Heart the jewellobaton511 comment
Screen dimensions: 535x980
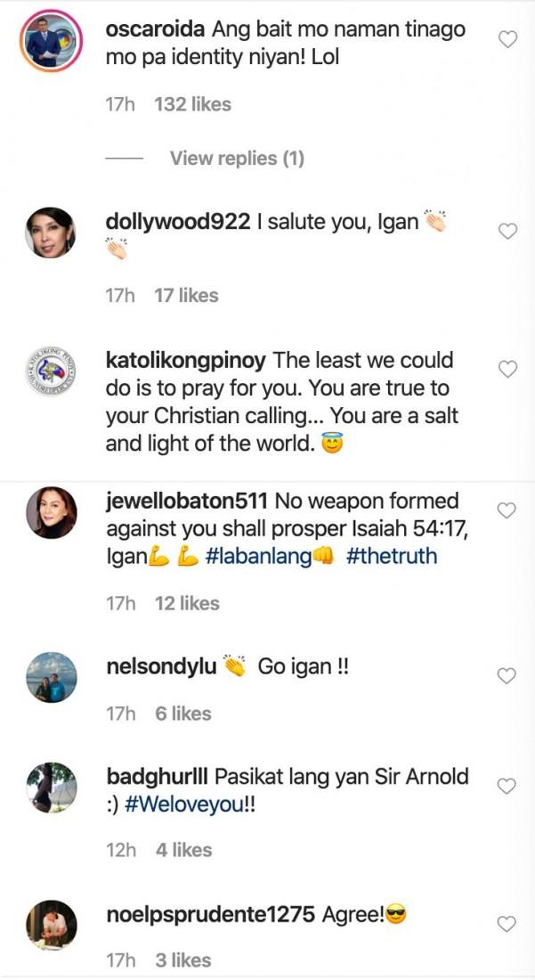(507, 511)
